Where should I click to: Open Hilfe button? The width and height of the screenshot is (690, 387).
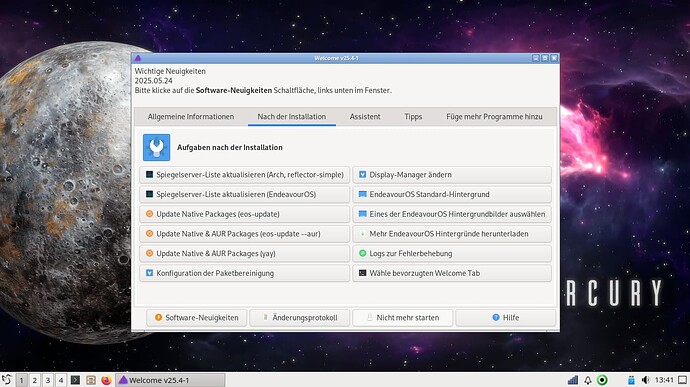point(506,317)
